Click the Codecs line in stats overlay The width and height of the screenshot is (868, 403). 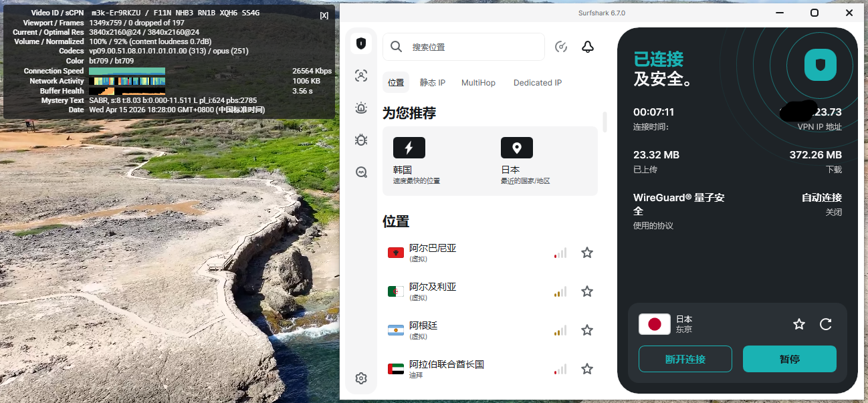(153, 51)
